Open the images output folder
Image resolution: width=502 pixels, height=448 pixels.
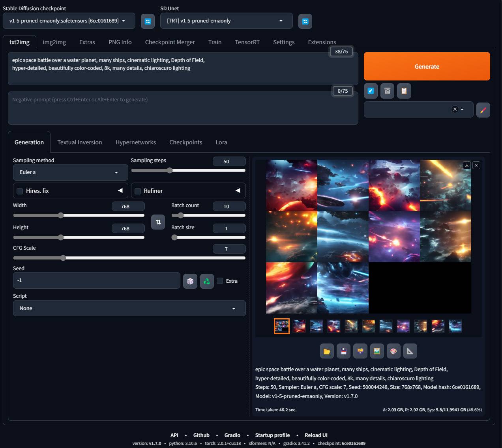point(327,351)
